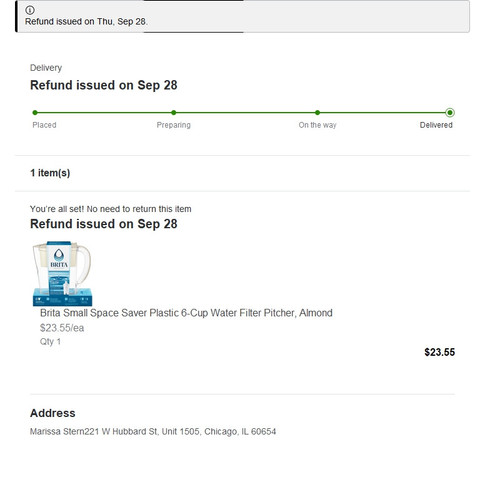This screenshot has width=500, height=479.
Task: Click the Refund issued on Thu, Sep 28 banner
Action: coord(242,16)
